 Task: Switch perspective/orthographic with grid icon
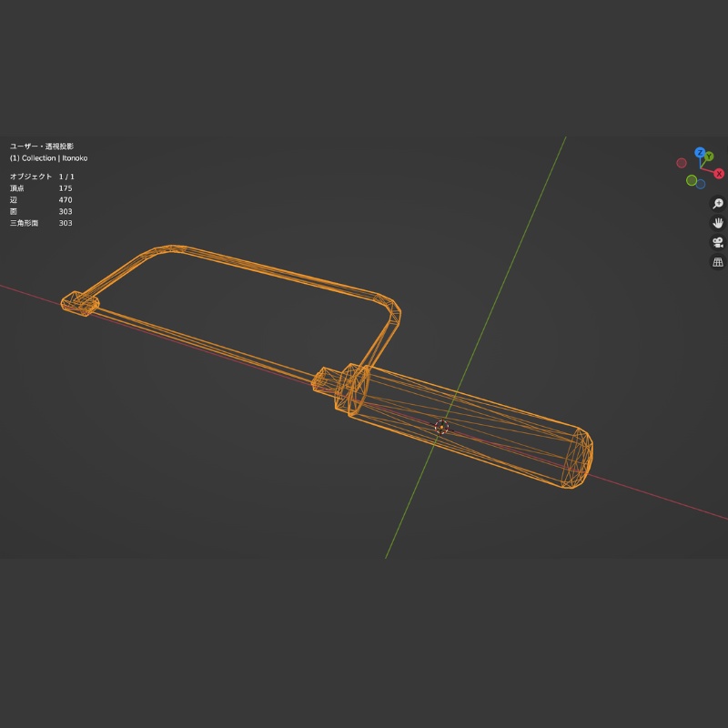pos(718,262)
